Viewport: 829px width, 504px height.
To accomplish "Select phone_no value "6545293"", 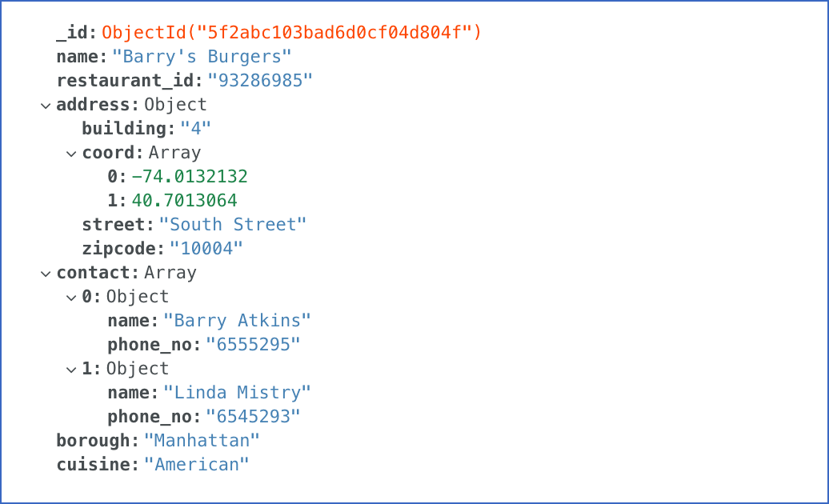I will (x=253, y=416).
